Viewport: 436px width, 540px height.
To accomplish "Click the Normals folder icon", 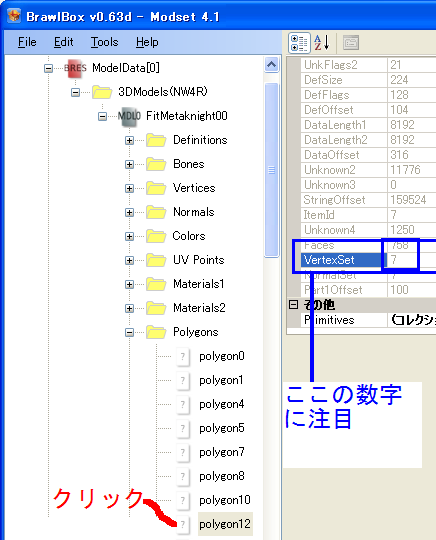I will (x=156, y=212).
